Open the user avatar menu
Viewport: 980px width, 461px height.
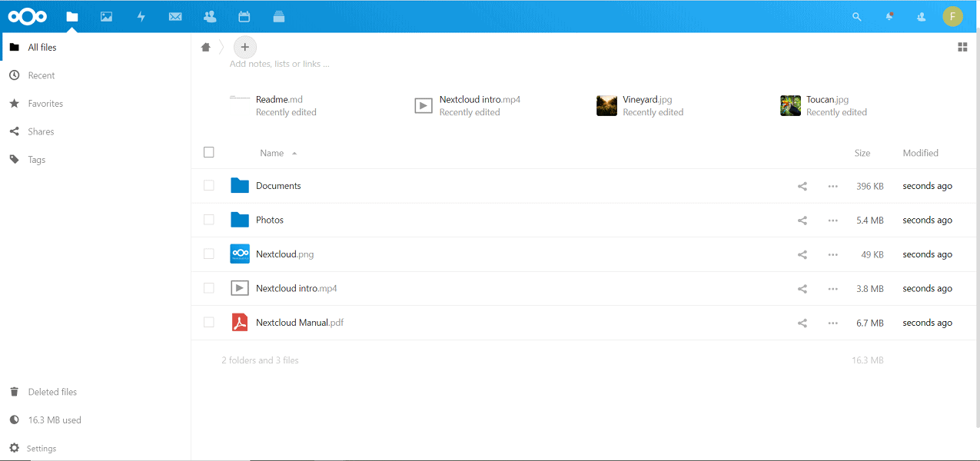pos(953,16)
